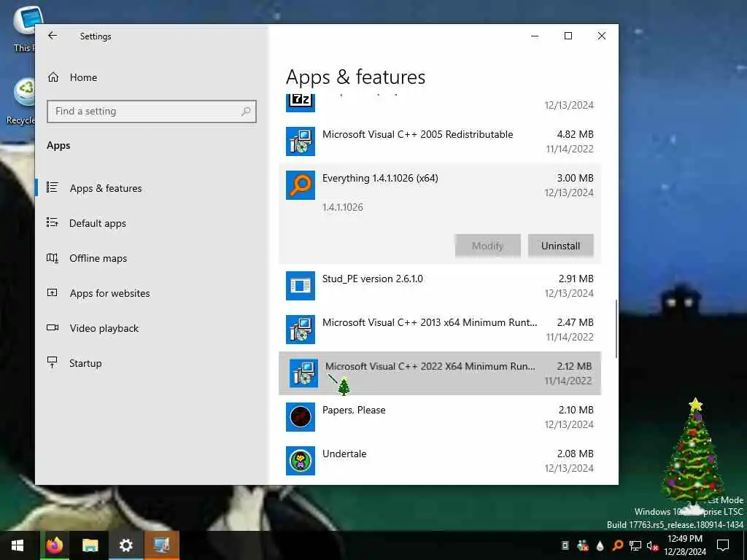This screenshot has width=747, height=560.
Task: Click Visual C++ 2013 x64 Minimum Runtime icon
Action: pyautogui.click(x=300, y=330)
